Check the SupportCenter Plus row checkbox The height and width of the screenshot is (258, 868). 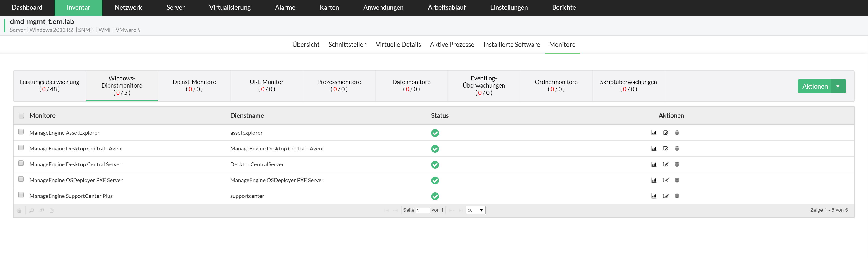pos(21,195)
